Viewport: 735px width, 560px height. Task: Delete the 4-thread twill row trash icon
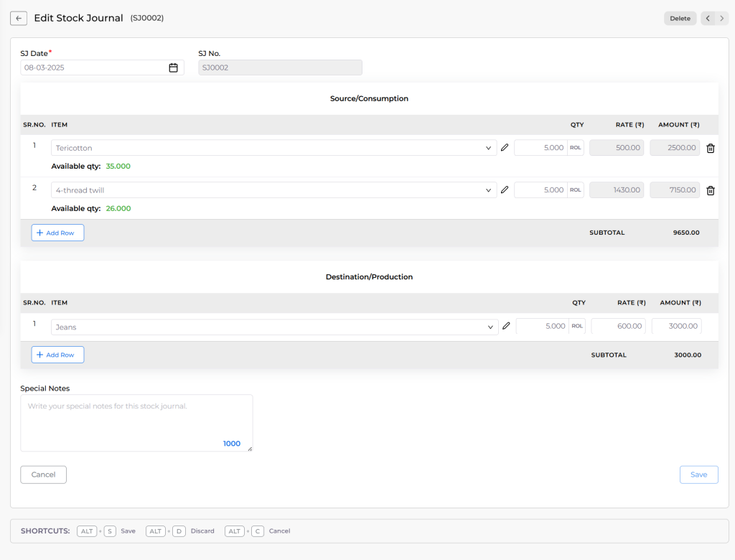tap(711, 190)
